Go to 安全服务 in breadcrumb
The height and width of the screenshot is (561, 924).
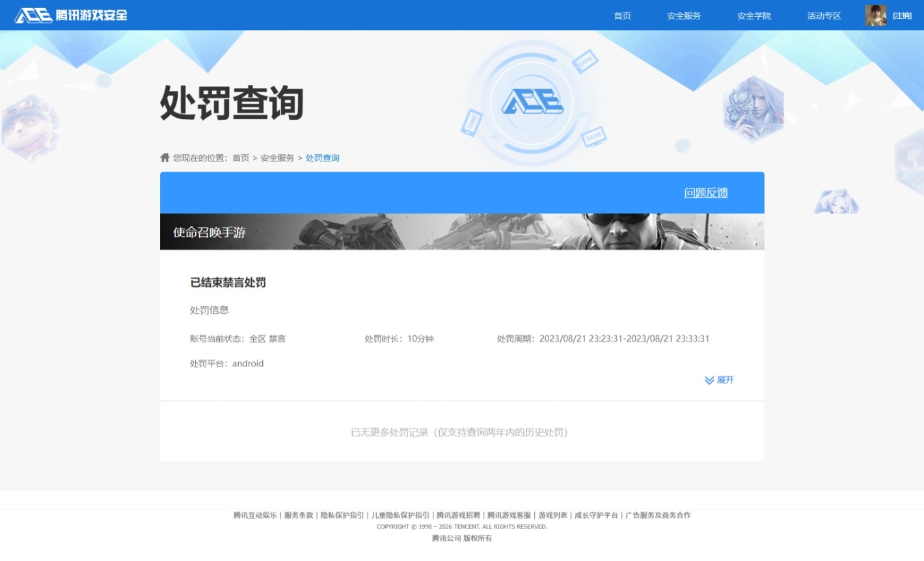click(x=277, y=158)
